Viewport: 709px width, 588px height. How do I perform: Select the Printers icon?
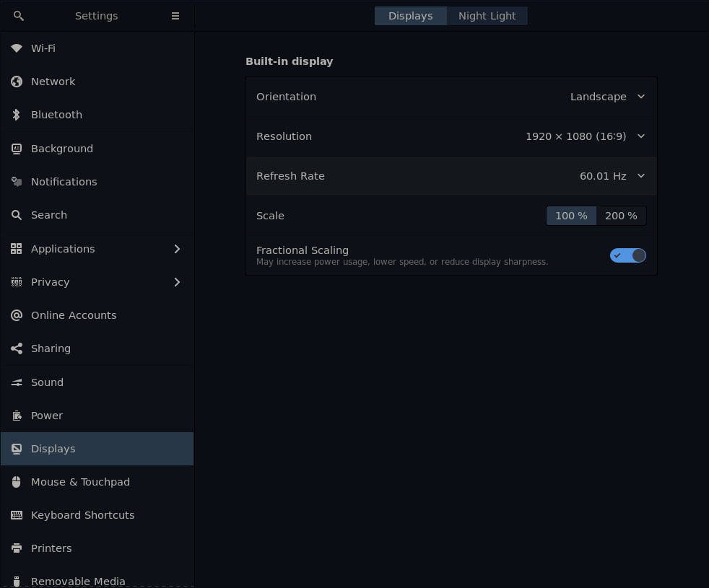pos(17,548)
